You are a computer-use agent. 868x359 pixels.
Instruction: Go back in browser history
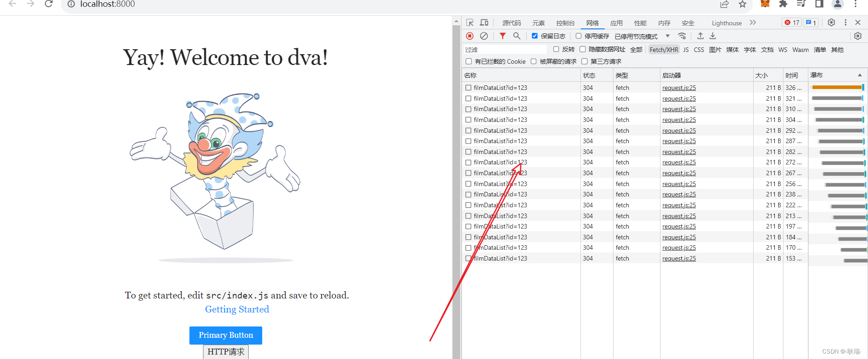[x=13, y=4]
